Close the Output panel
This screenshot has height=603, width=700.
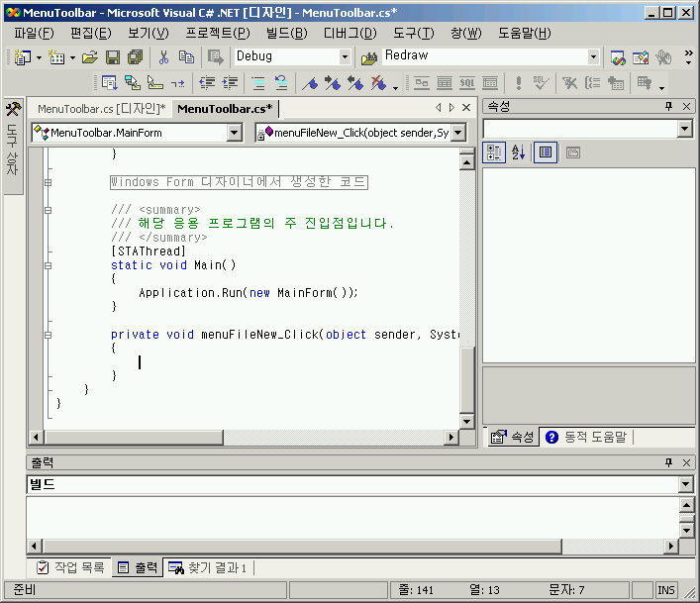[686, 462]
